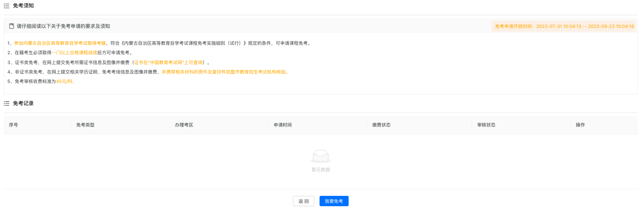The height and width of the screenshot is (209, 644).
Task: Click the orange 证书在"中国教育考试网"上可查询 text
Action: (168, 62)
